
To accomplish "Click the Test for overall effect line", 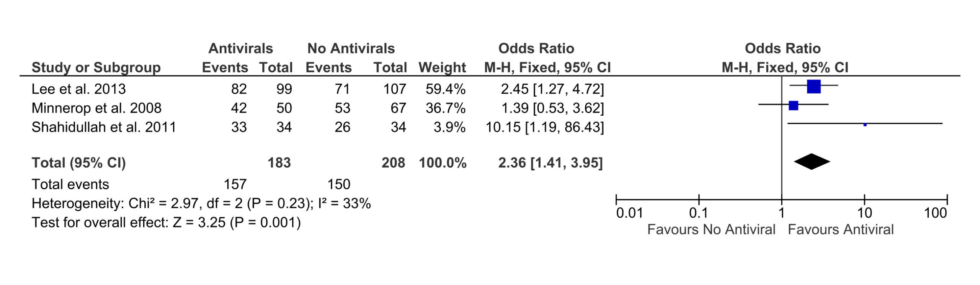I will (166, 223).
